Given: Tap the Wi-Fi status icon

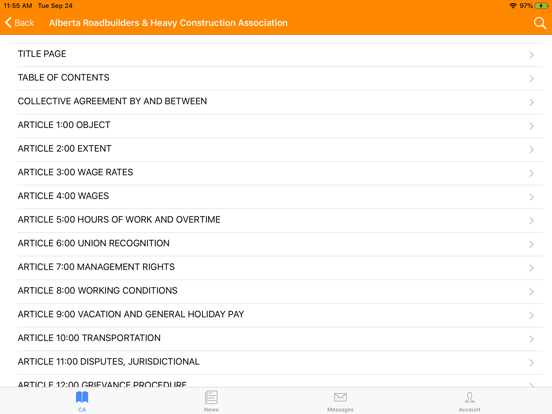Looking at the screenshot, I should point(513,6).
